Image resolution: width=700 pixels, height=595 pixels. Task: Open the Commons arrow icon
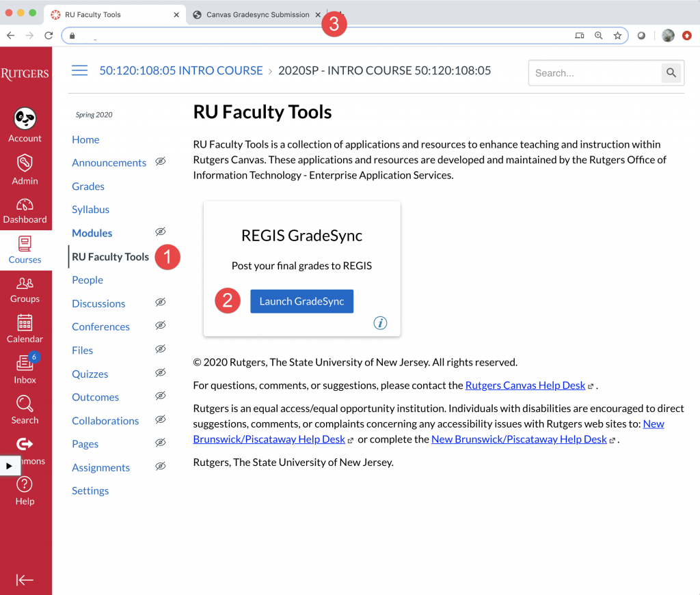point(25,444)
